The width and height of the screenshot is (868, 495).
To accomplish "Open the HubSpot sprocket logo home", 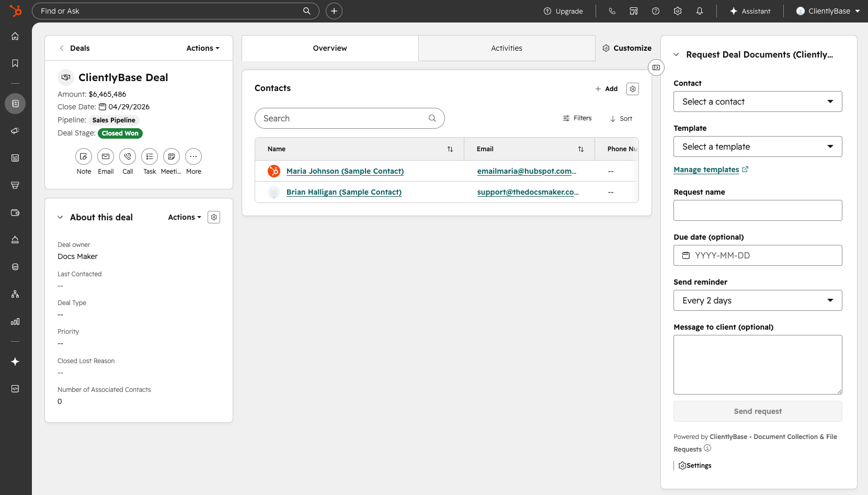I will [x=16, y=10].
